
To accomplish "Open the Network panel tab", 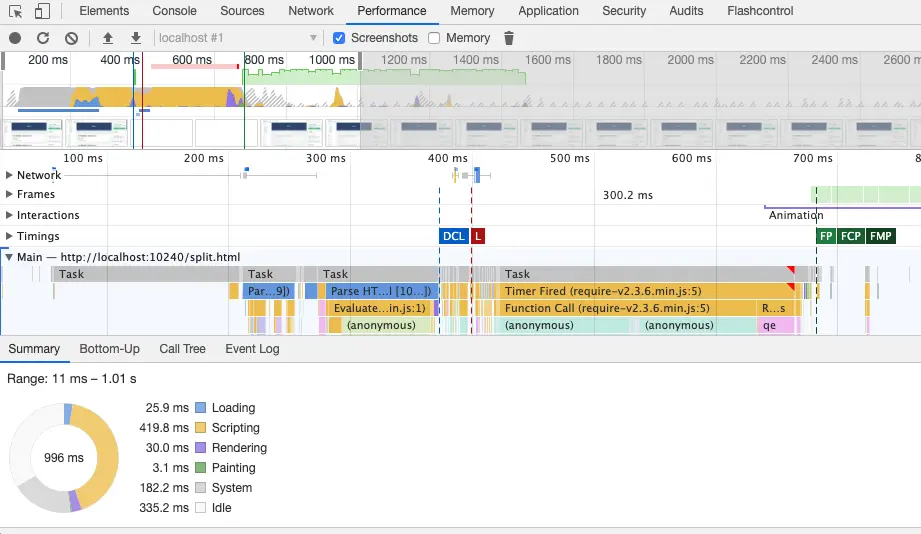I will point(311,11).
